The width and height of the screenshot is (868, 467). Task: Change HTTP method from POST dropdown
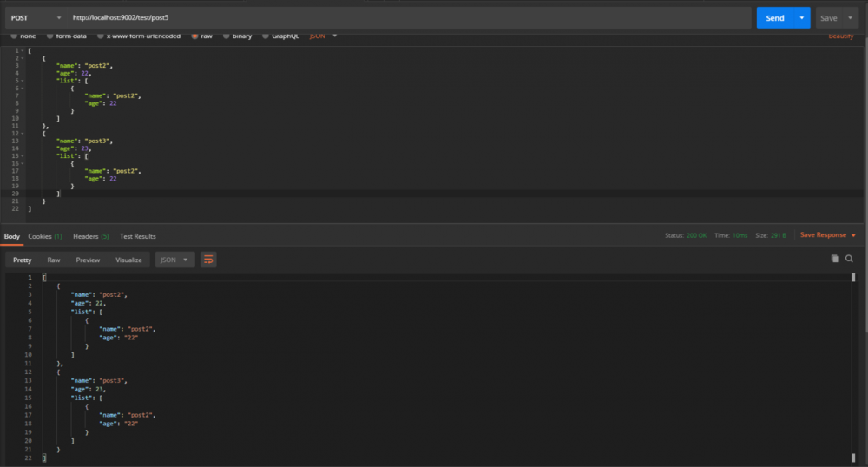pos(36,17)
